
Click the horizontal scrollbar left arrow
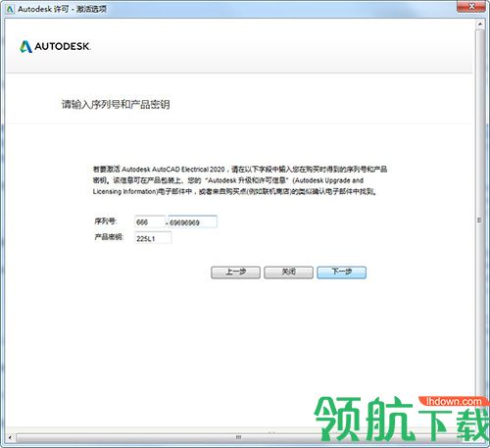(10, 437)
